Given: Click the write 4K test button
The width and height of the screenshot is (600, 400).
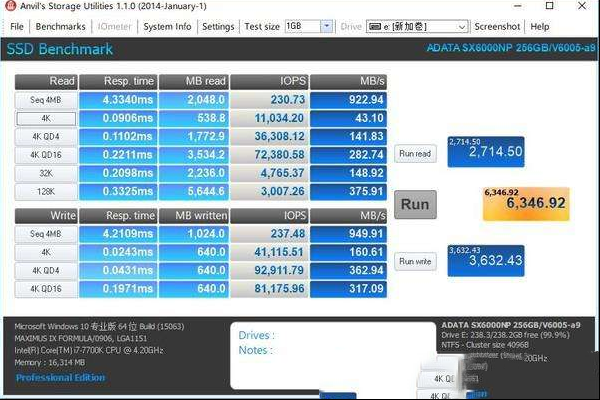Looking at the screenshot, I should click(x=46, y=252).
